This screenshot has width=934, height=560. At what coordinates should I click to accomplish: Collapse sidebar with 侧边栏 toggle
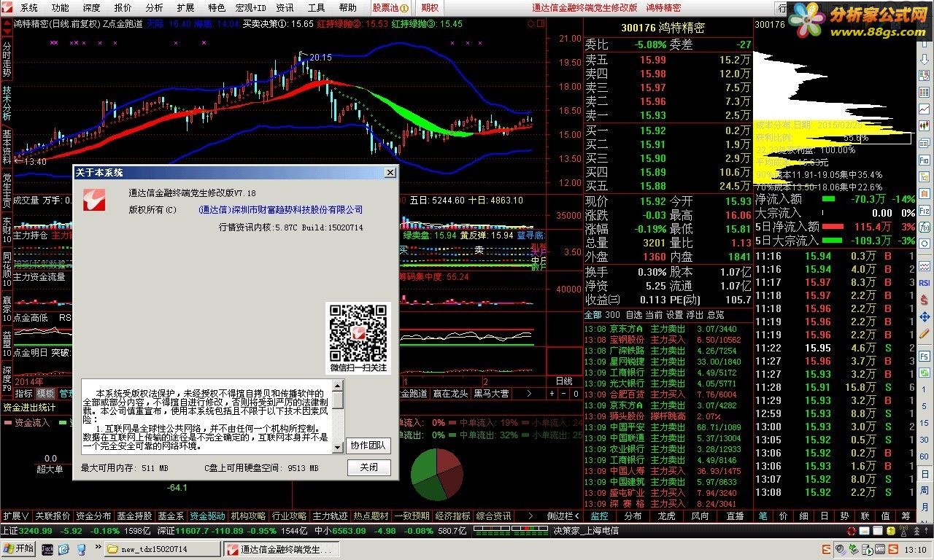[563, 516]
